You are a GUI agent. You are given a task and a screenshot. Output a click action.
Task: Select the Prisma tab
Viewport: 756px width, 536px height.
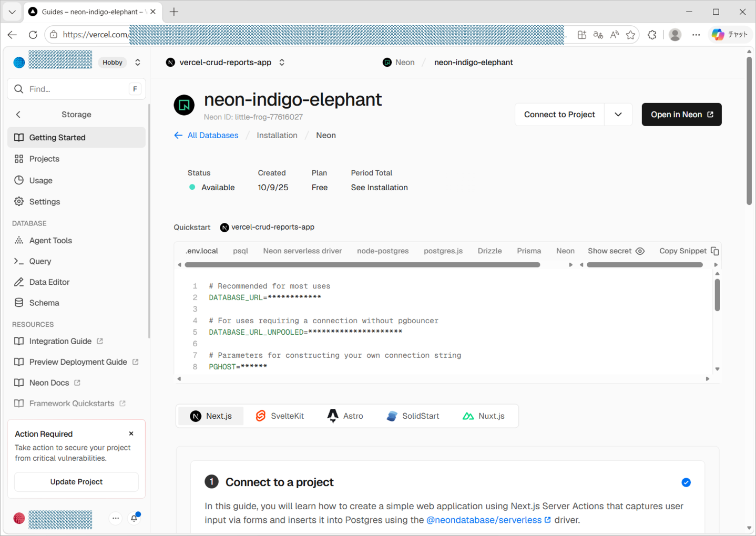[x=529, y=251]
